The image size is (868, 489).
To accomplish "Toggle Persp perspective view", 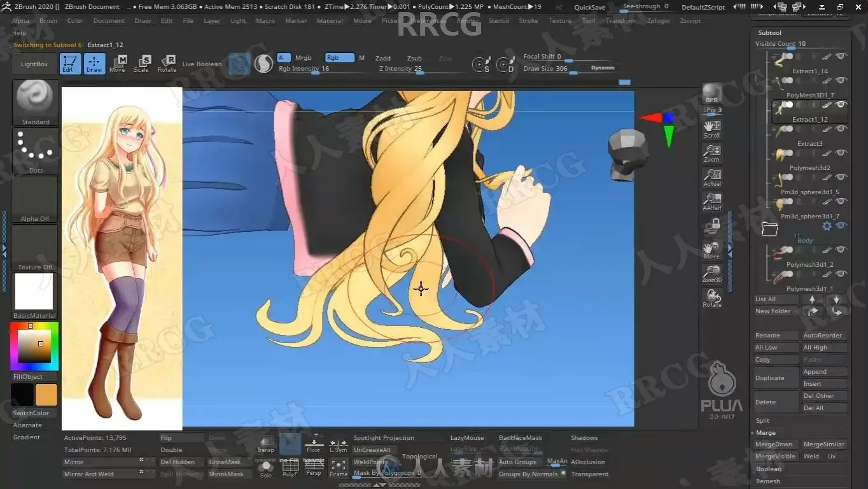I will pyautogui.click(x=314, y=469).
